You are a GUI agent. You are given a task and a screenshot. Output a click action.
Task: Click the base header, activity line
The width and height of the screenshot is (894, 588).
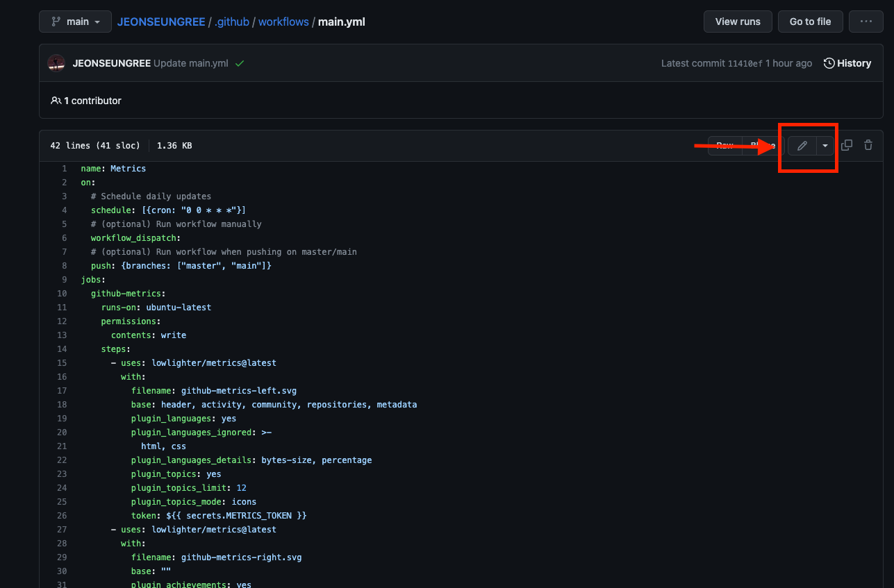click(274, 405)
